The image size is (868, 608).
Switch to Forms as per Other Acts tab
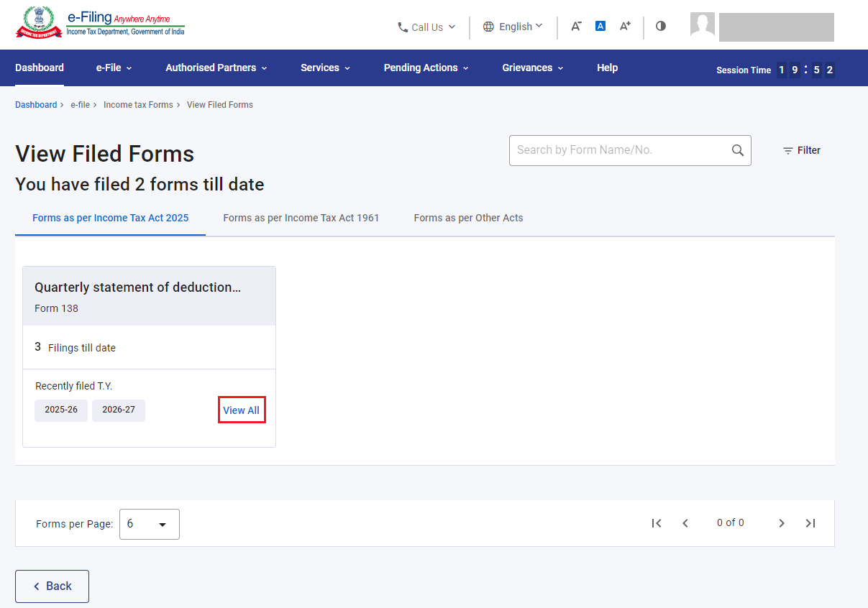[468, 218]
